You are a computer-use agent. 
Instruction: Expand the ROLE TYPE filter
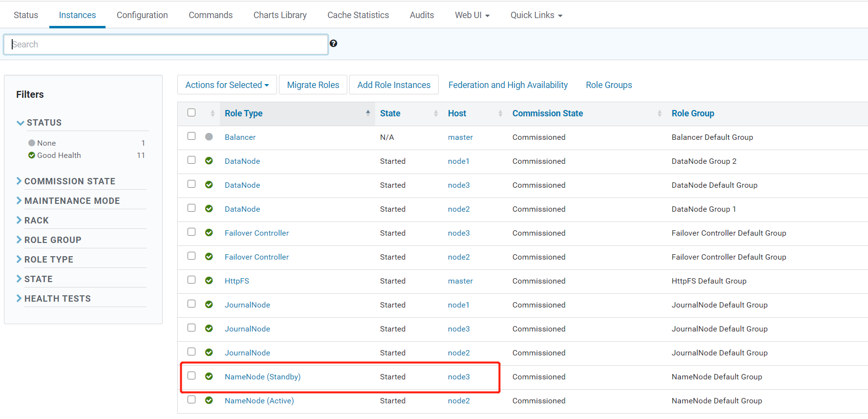[x=44, y=260]
